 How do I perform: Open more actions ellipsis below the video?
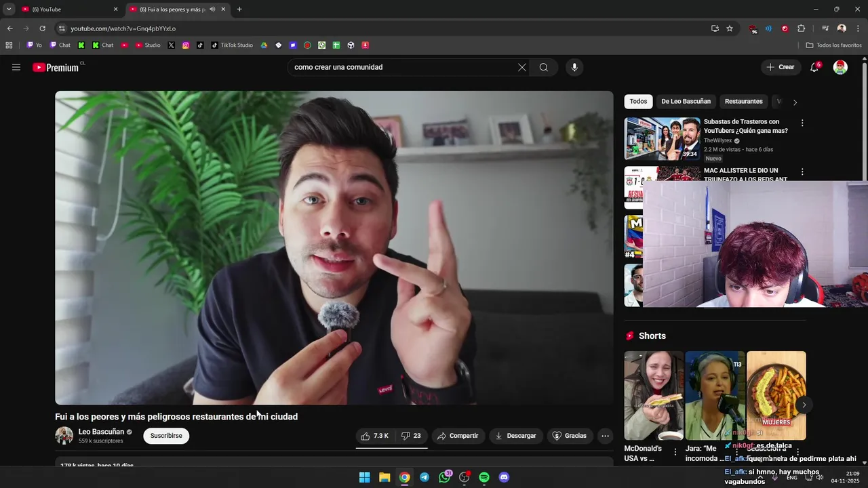[x=606, y=436]
